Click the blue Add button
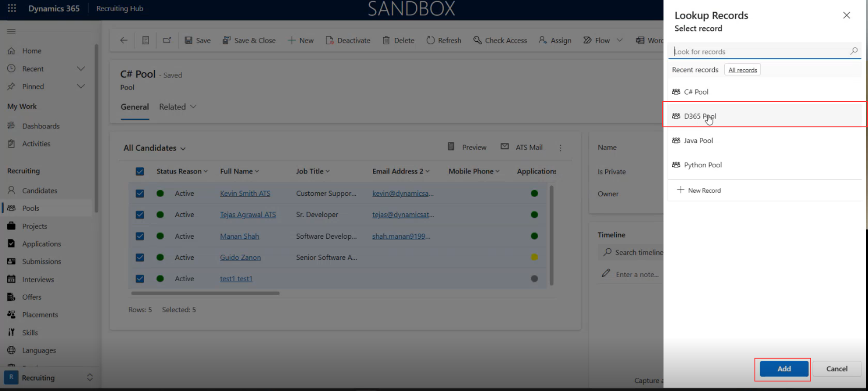Viewport: 868px width, 391px height. tap(784, 369)
